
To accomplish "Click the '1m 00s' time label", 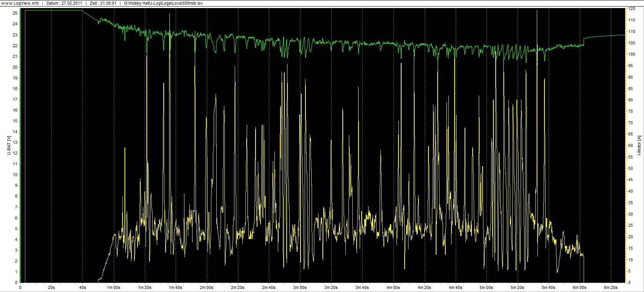I will [x=113, y=287].
